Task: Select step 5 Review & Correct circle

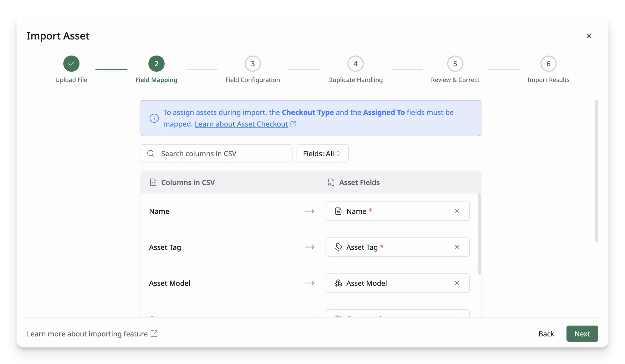Action: [x=455, y=63]
